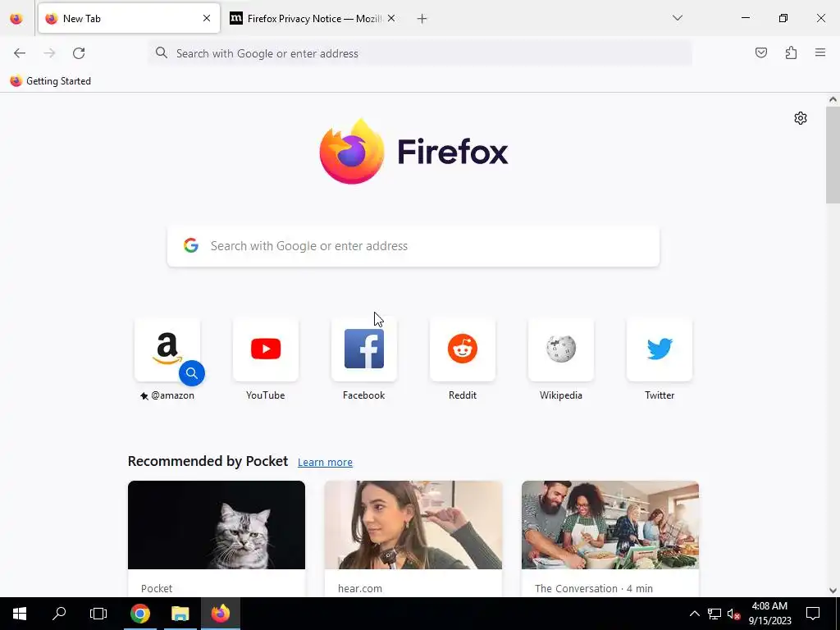Show hidden system tray icons
The image size is (840, 630).
(694, 614)
